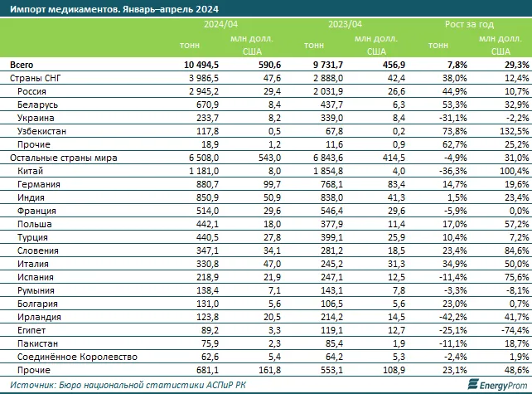Screen dimensions: 532x394
Task: Click the Китай row label
Action: (31, 171)
